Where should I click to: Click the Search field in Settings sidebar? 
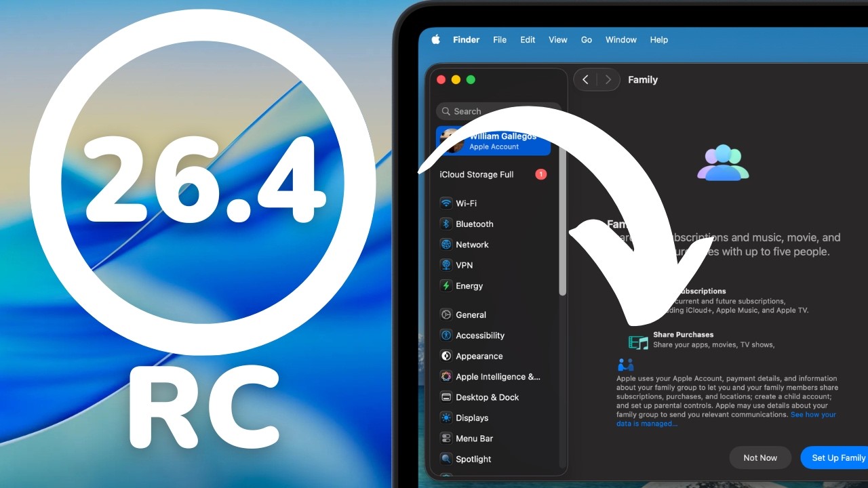pos(498,111)
